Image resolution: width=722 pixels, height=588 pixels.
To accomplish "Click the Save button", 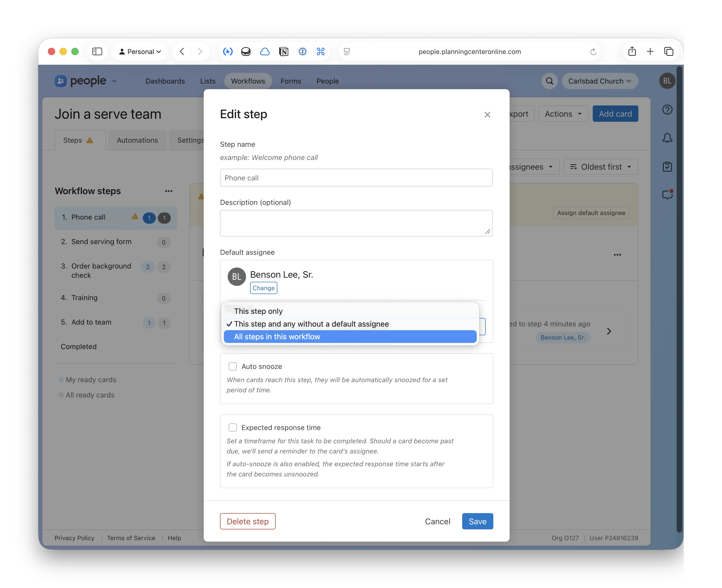I will point(477,521).
